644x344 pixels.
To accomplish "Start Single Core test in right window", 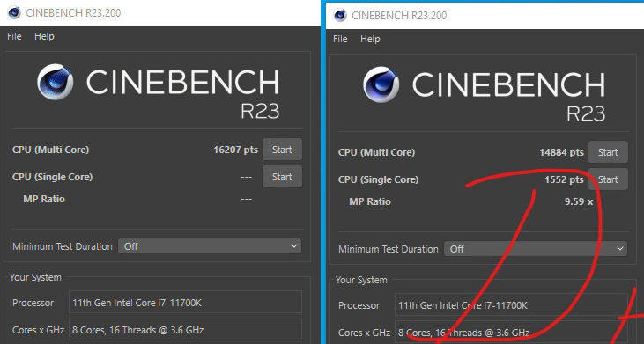I will (608, 179).
